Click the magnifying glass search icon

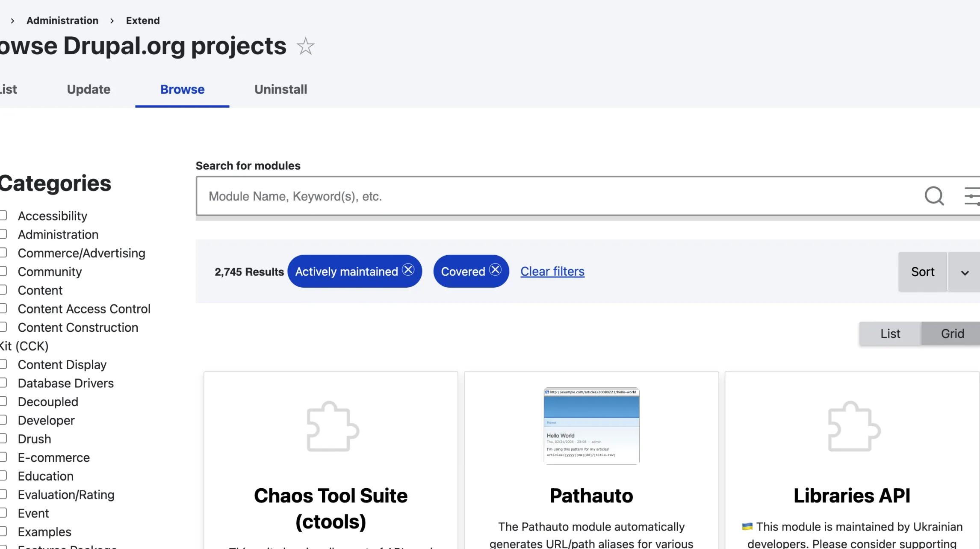pos(934,196)
